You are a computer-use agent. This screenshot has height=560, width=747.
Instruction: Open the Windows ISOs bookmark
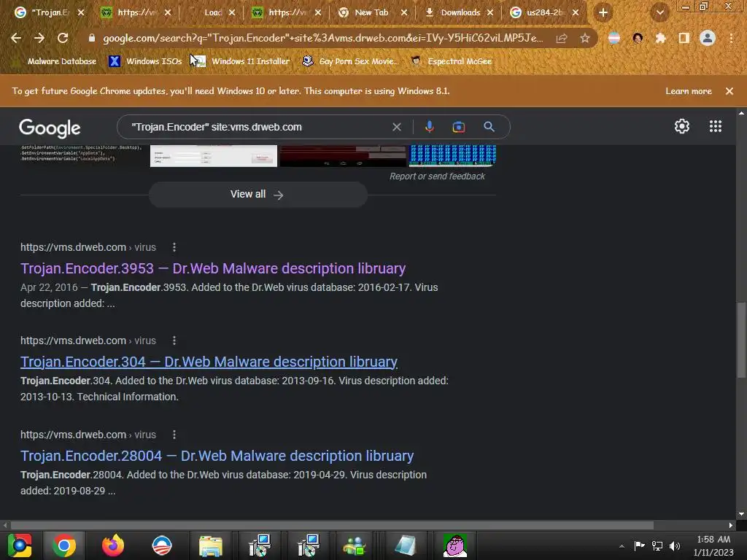(146, 61)
